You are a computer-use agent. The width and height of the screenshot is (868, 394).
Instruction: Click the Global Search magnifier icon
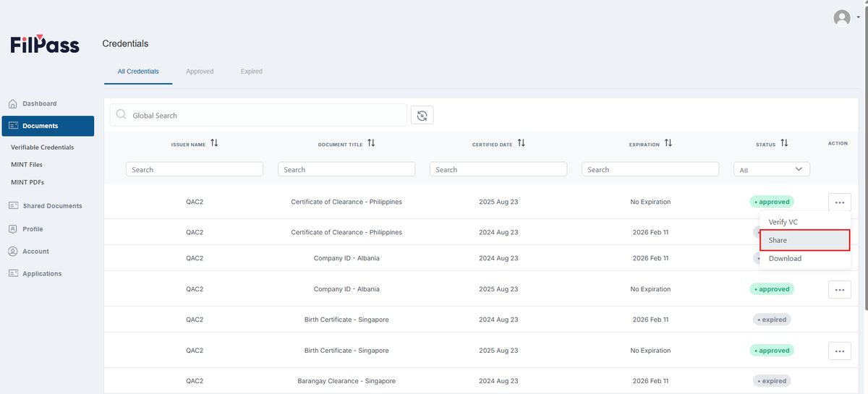pos(121,115)
